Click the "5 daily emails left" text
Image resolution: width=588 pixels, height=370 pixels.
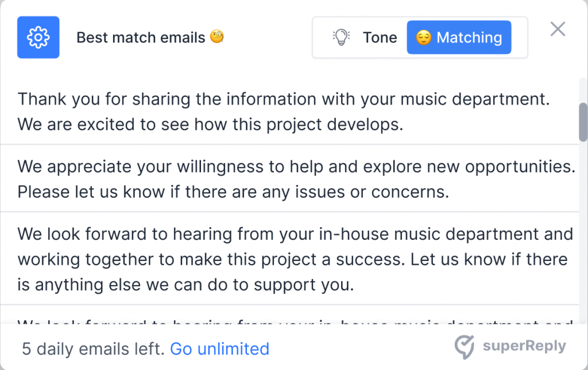tap(93, 349)
